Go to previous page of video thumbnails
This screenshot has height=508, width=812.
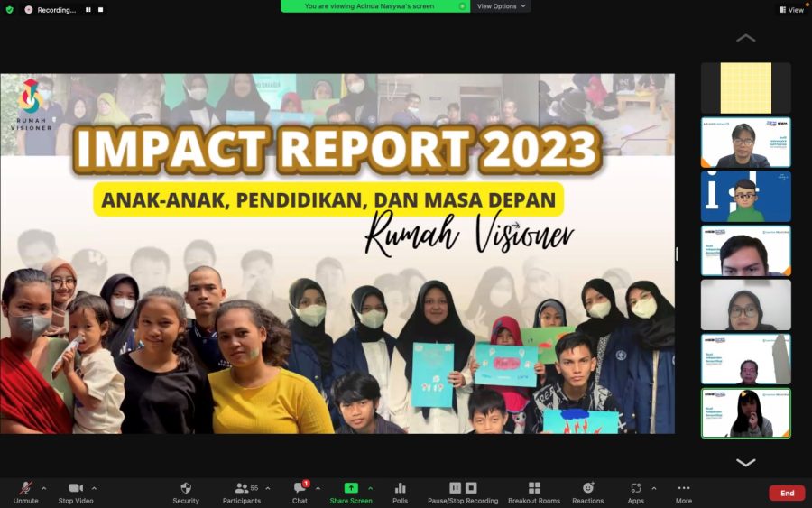[x=746, y=38]
